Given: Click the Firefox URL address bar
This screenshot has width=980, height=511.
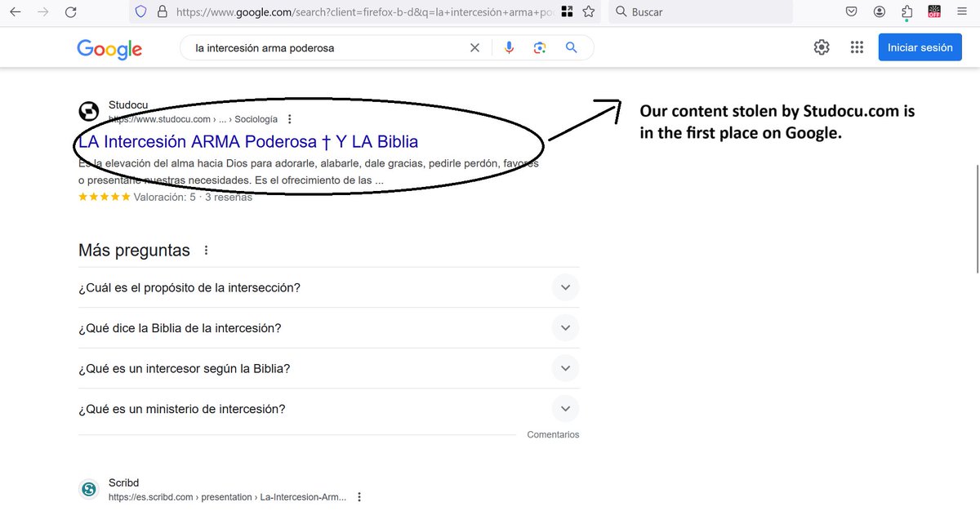Looking at the screenshot, I should (x=363, y=12).
